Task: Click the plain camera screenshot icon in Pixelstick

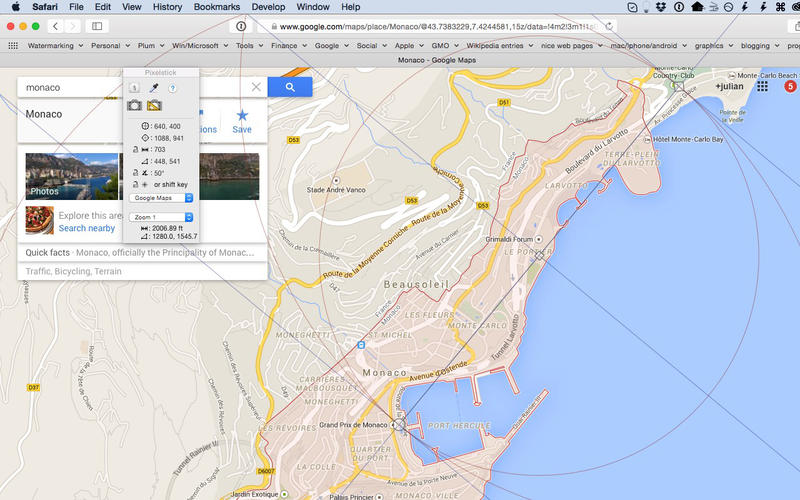Action: click(x=135, y=105)
